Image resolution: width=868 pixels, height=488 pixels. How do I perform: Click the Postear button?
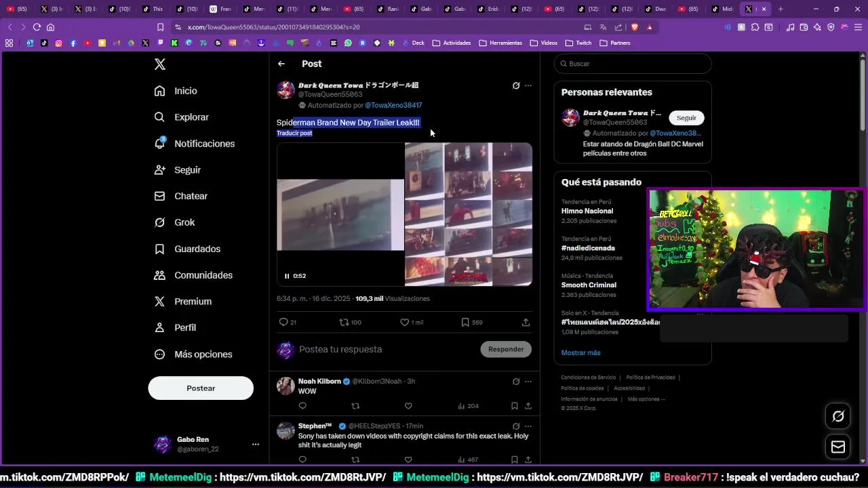coord(201,388)
